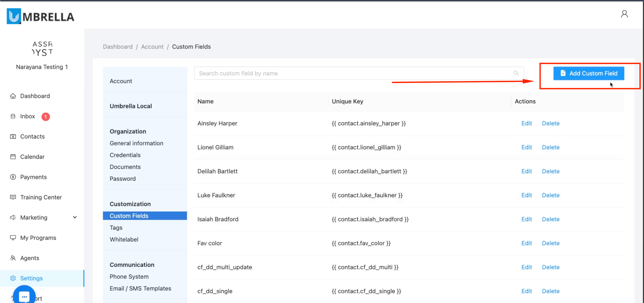The width and height of the screenshot is (644, 303).
Task: Open the chat support bubble
Action: click(x=24, y=296)
